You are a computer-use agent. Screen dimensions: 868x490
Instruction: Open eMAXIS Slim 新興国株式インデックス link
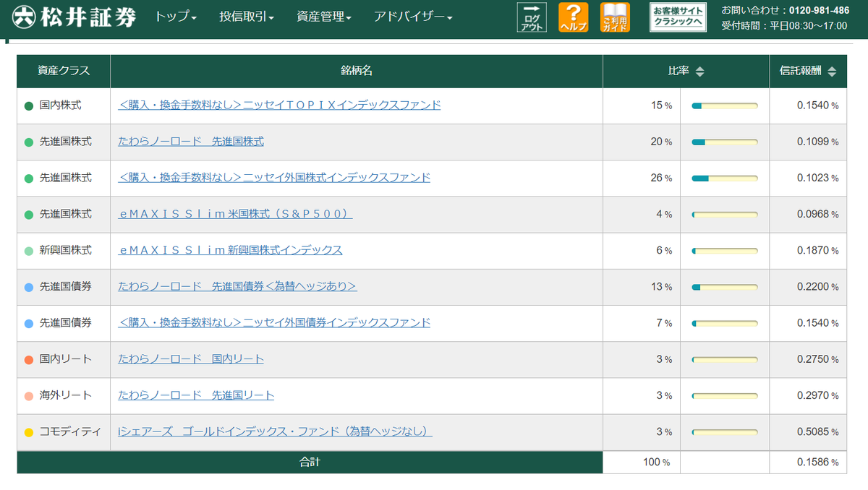230,250
